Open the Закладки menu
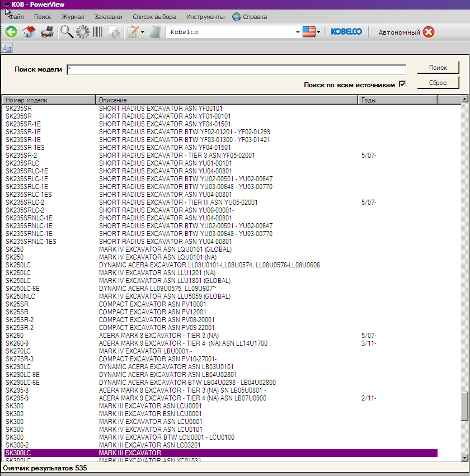 tap(108, 17)
